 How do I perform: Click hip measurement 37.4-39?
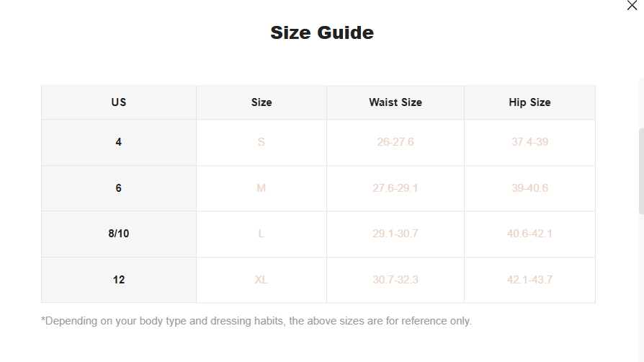[529, 142]
